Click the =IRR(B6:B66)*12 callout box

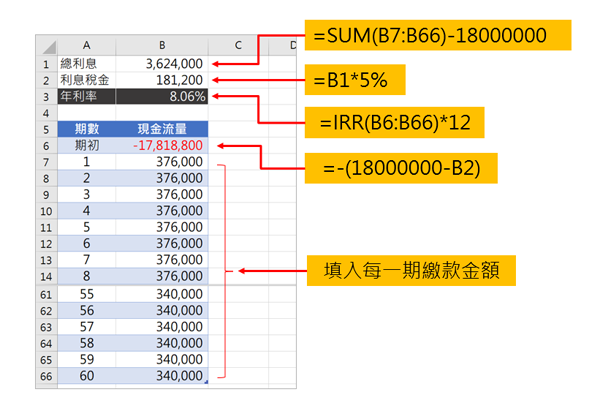tap(403, 122)
